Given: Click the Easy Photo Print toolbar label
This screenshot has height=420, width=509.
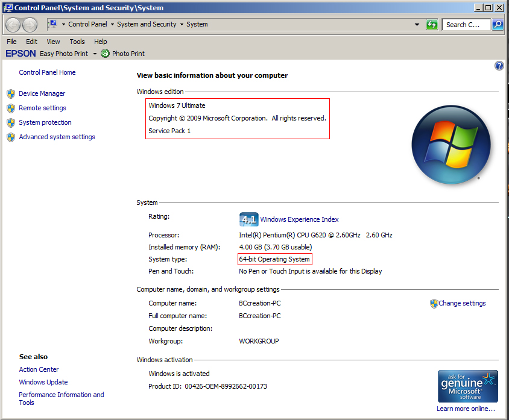Looking at the screenshot, I should [x=64, y=54].
